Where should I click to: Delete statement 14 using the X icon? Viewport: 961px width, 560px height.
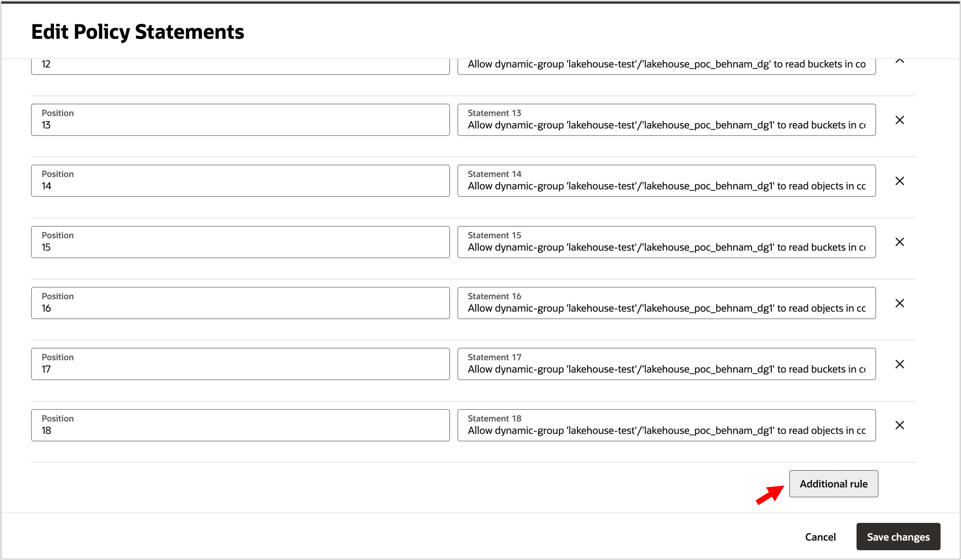point(899,181)
